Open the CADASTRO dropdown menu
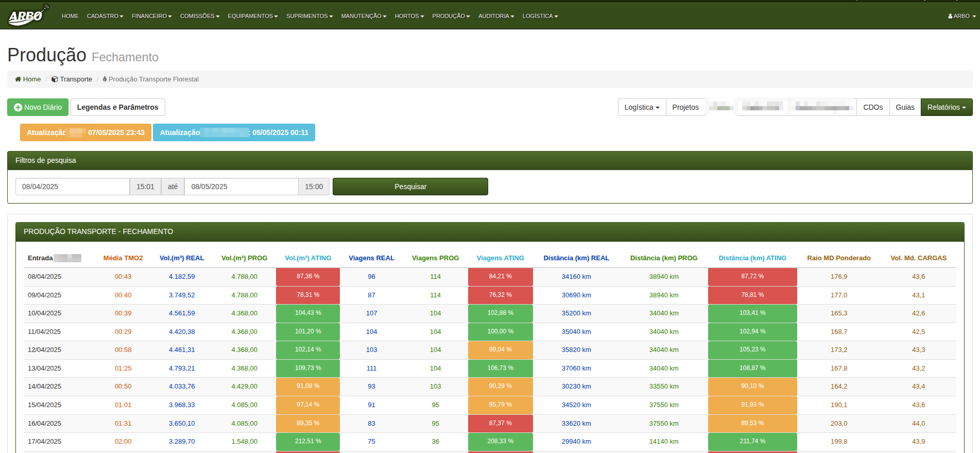The image size is (980, 453). pos(105,16)
